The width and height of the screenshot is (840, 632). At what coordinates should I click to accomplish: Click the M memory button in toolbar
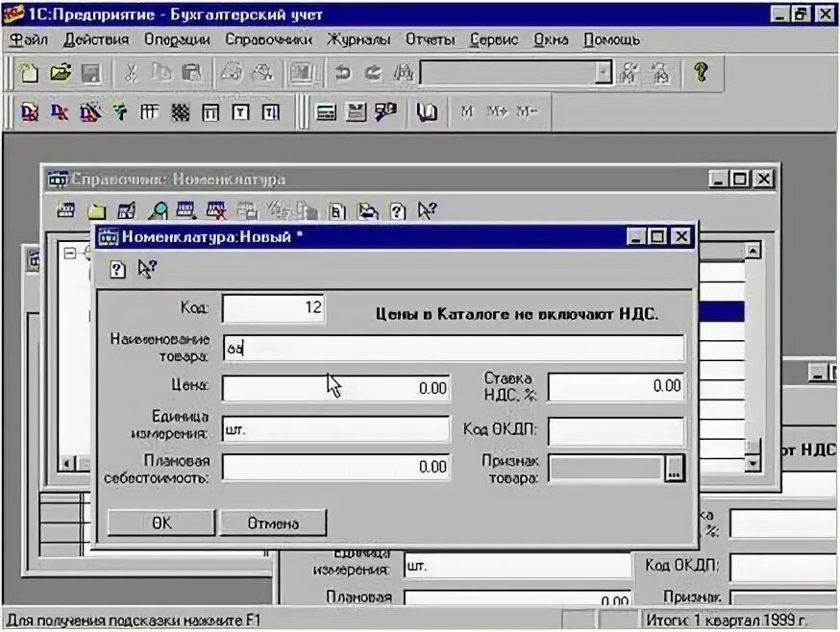467,111
